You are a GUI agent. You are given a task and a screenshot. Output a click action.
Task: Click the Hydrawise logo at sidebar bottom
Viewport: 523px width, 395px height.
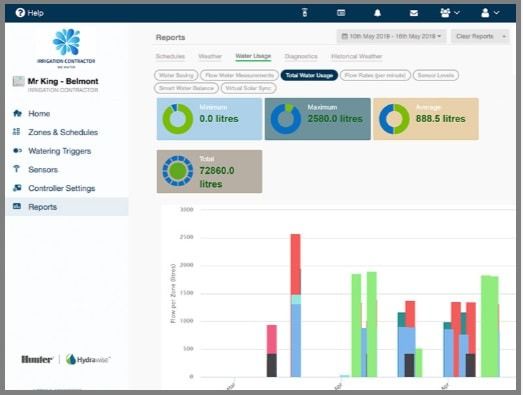click(x=88, y=359)
